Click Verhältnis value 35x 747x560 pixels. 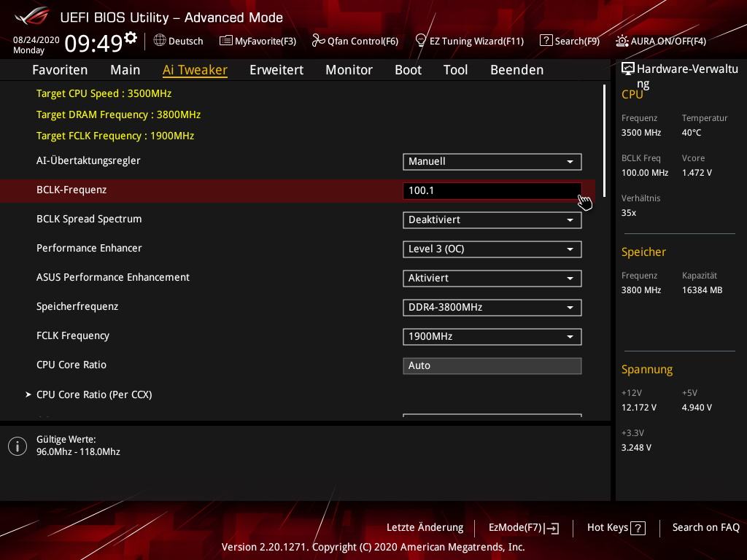click(x=628, y=213)
